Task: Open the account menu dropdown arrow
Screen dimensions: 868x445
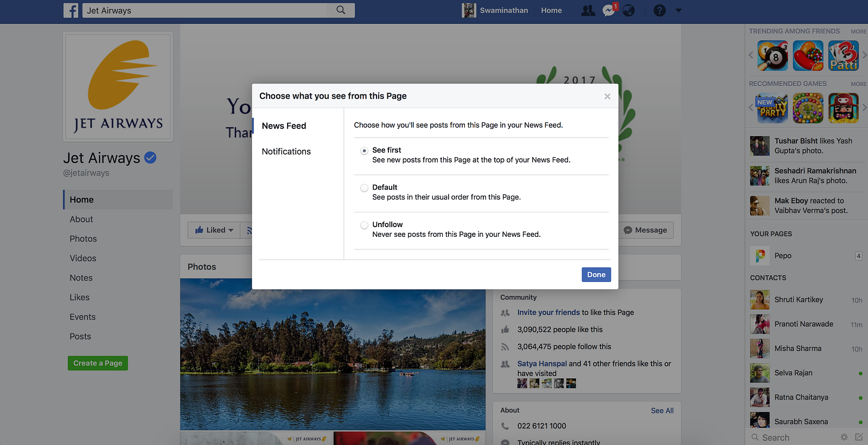Action: (678, 10)
